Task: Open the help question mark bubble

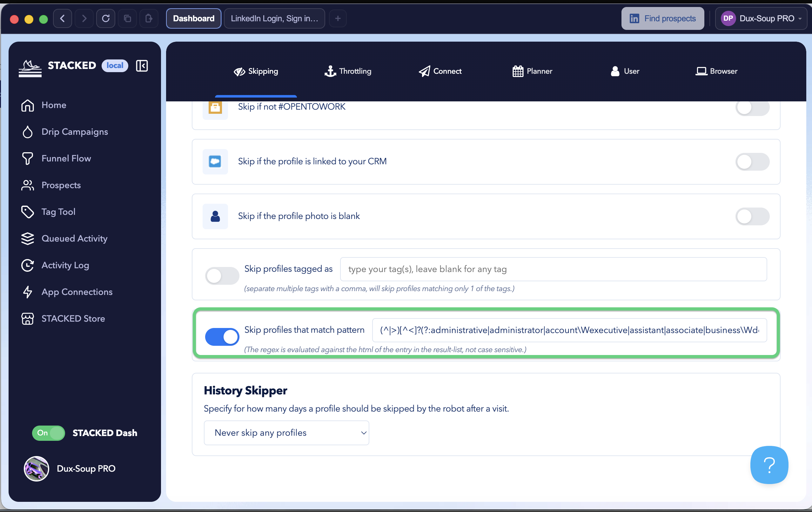Action: (x=769, y=465)
